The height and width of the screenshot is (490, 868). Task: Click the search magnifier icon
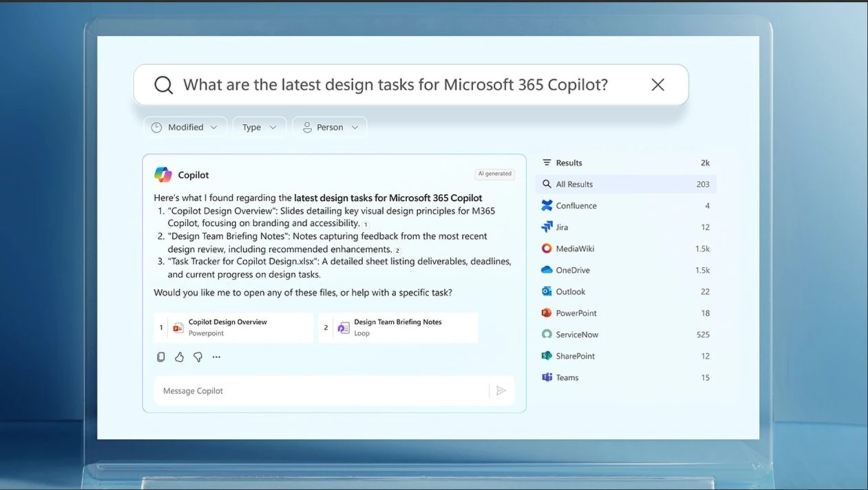pyautogui.click(x=163, y=84)
